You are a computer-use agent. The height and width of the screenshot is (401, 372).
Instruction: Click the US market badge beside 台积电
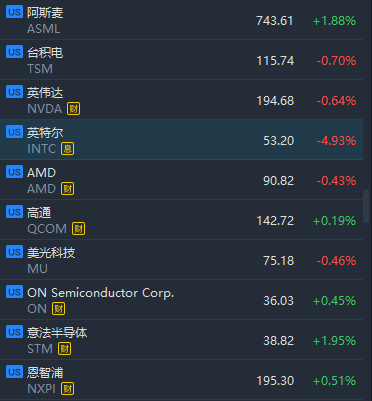pos(14,52)
